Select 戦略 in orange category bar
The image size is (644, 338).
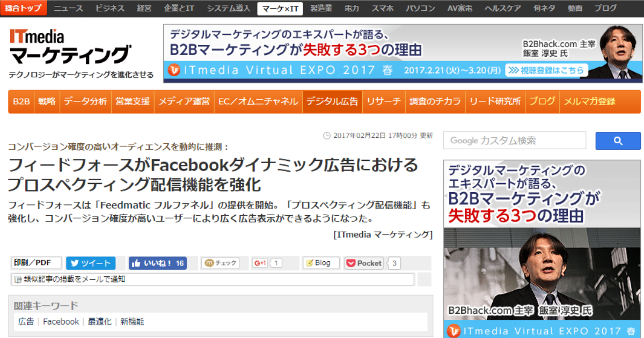click(x=47, y=101)
